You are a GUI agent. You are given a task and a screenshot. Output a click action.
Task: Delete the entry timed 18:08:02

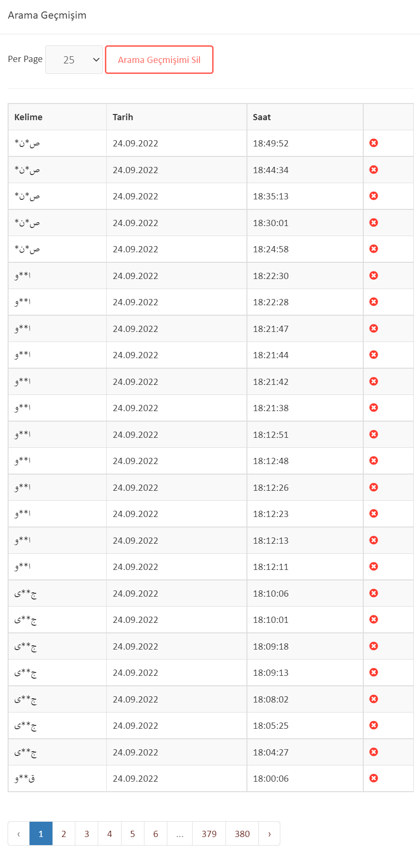(x=374, y=699)
